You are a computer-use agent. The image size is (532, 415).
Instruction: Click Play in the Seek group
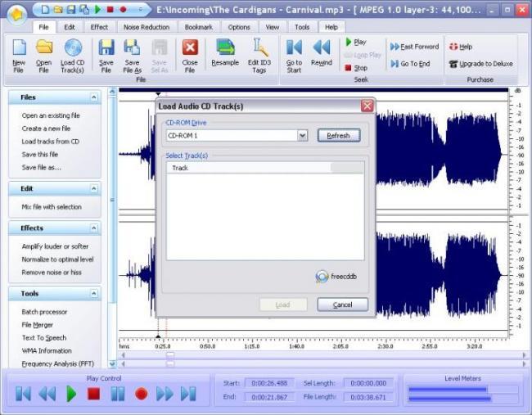[355, 42]
